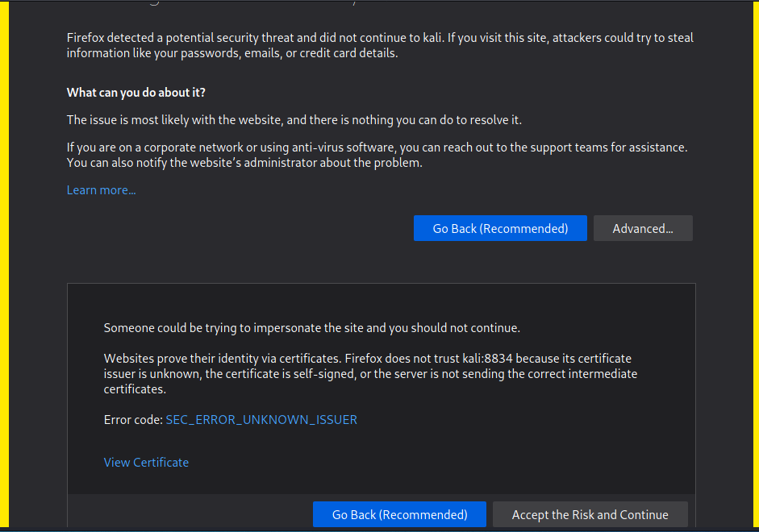759x532 pixels.
Task: Click the paragraph starting 'Firefox detected a potential security threat'
Action: 380,45
